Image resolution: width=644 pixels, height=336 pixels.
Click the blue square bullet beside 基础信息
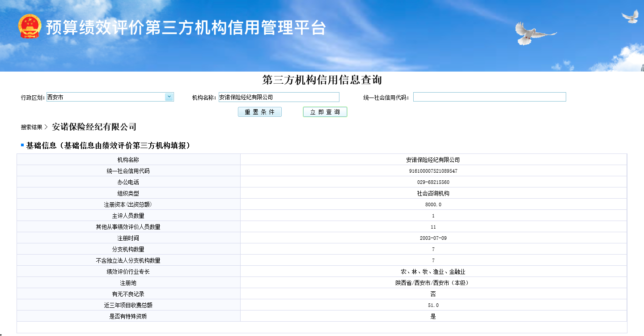point(22,145)
